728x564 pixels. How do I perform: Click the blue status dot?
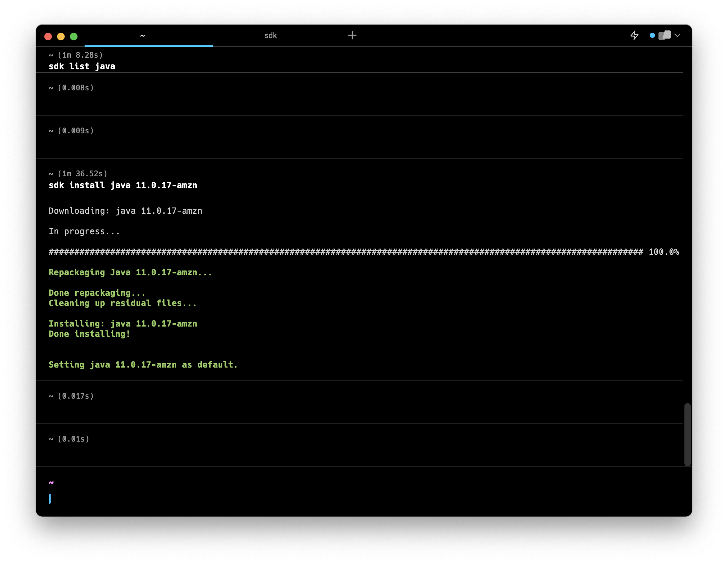[652, 35]
